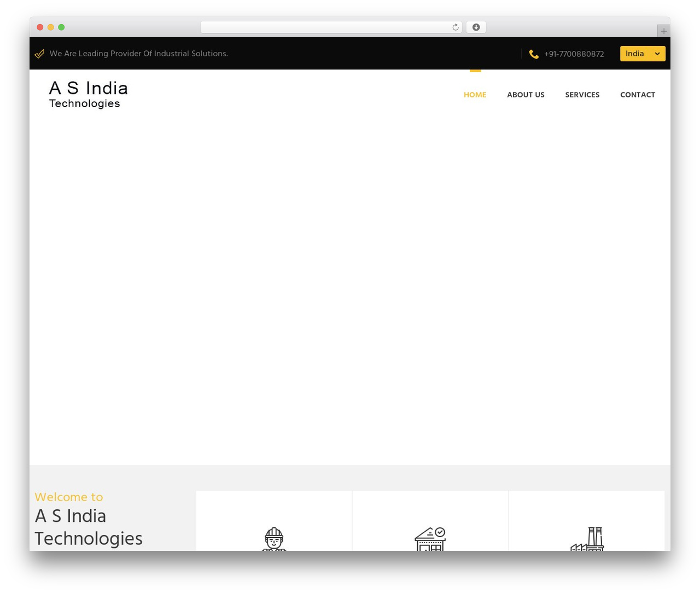Viewport: 700px width, 593px height.
Task: Click the 'Welcome to' heading text
Action: click(x=69, y=497)
